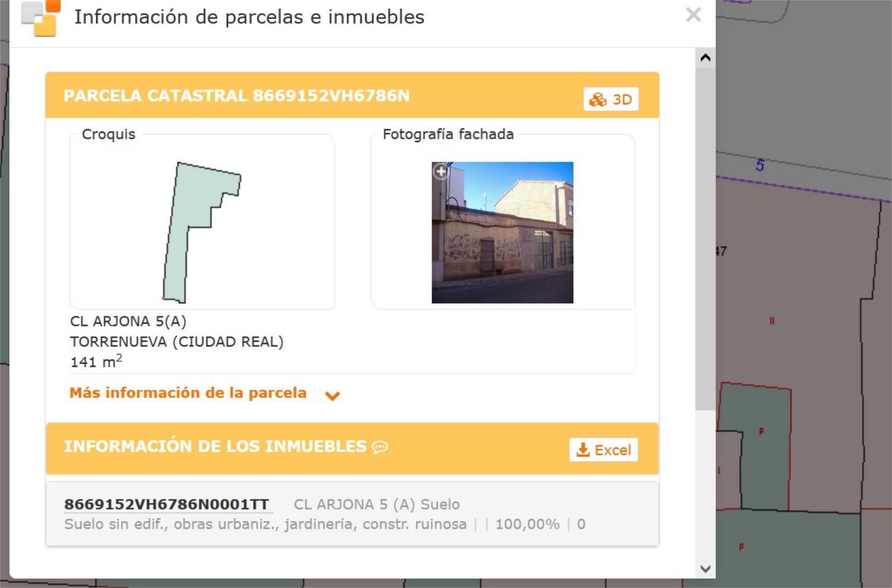Image resolution: width=892 pixels, height=588 pixels.
Task: Click map parcel number 5 label
Action: point(760,165)
